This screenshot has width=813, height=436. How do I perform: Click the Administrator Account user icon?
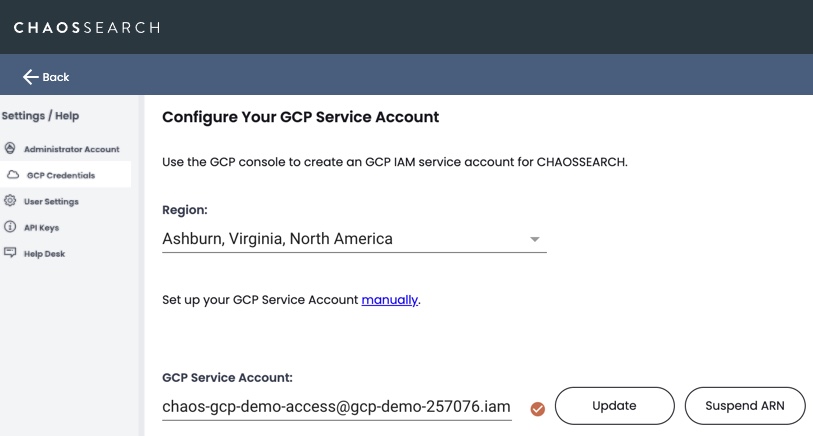(10, 148)
